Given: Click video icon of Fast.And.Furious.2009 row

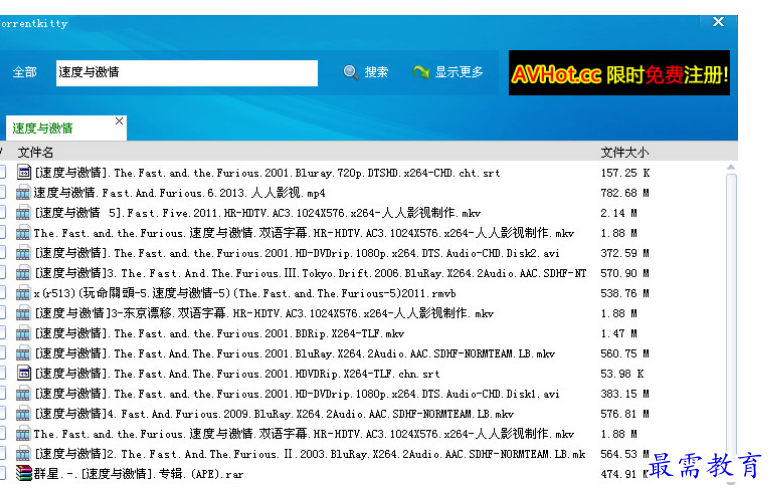Looking at the screenshot, I should click(x=23, y=414).
